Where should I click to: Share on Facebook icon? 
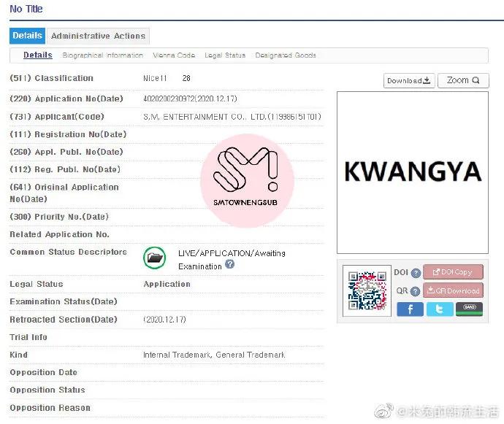(411, 309)
